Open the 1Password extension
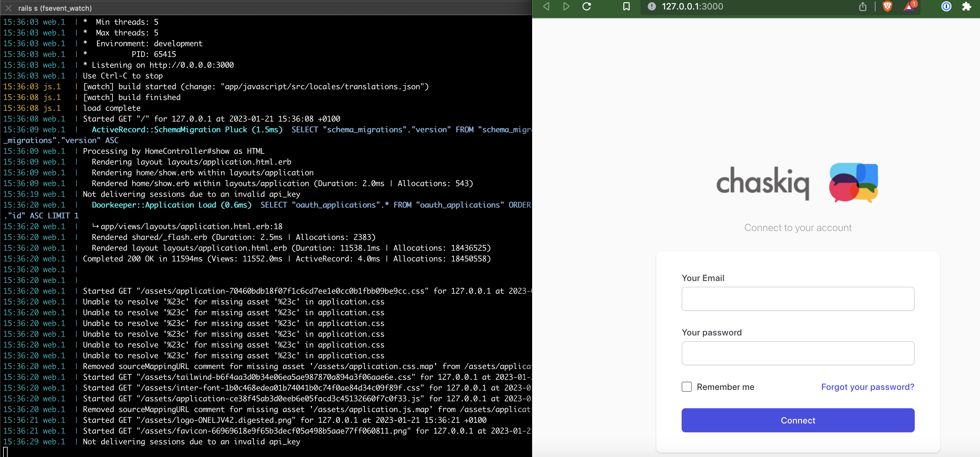Screen dimensions: 980x457 point(946,6)
